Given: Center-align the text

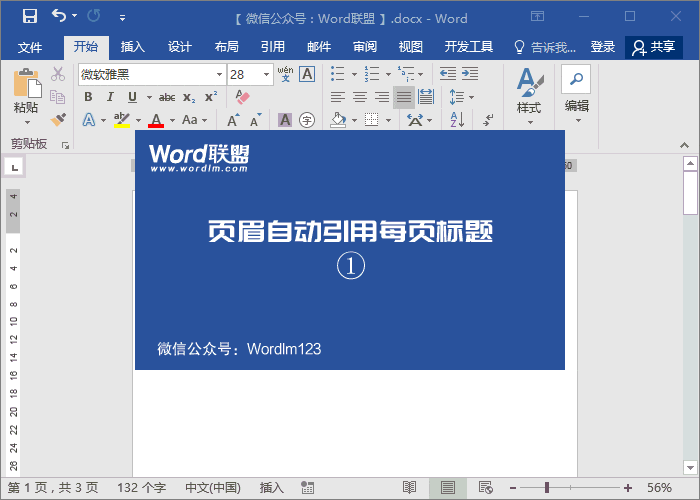Looking at the screenshot, I should 360,97.
